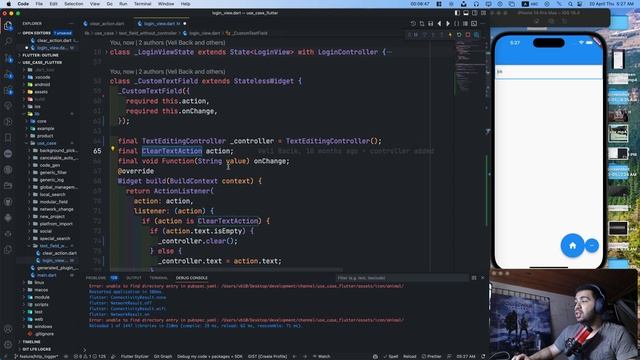Viewport: 640px width, 360px height.
Task: Switch to the Terminal panel tab
Action: pyautogui.click(x=158, y=278)
